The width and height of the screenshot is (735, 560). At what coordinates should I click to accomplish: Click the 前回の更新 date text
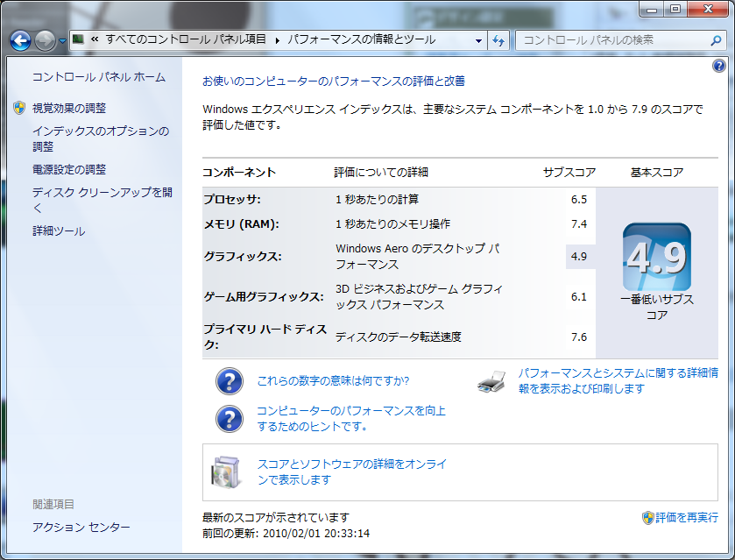[x=286, y=533]
